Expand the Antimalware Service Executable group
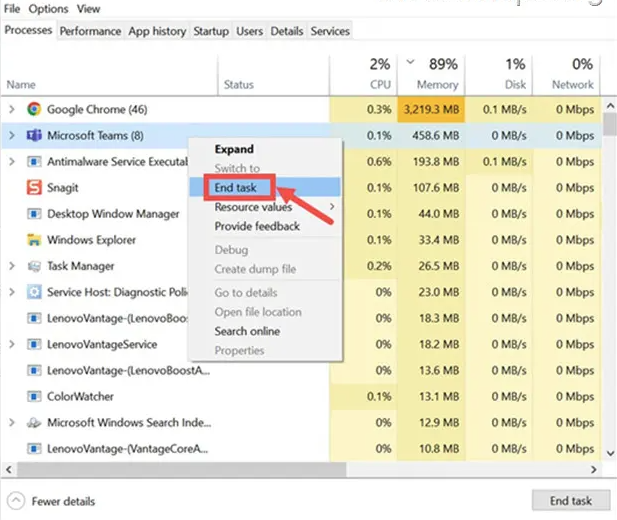The image size is (617, 520). pos(12,161)
